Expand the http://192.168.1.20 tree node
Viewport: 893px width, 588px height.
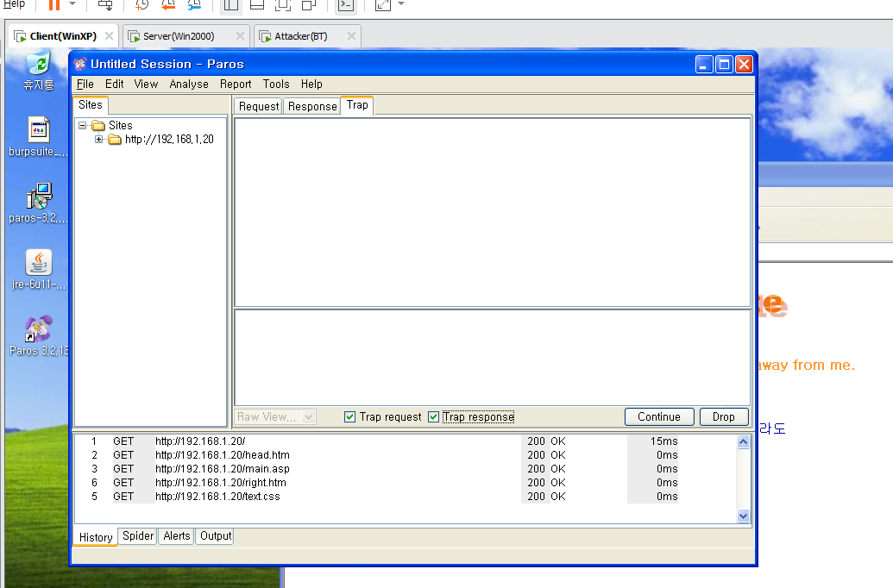(99, 139)
